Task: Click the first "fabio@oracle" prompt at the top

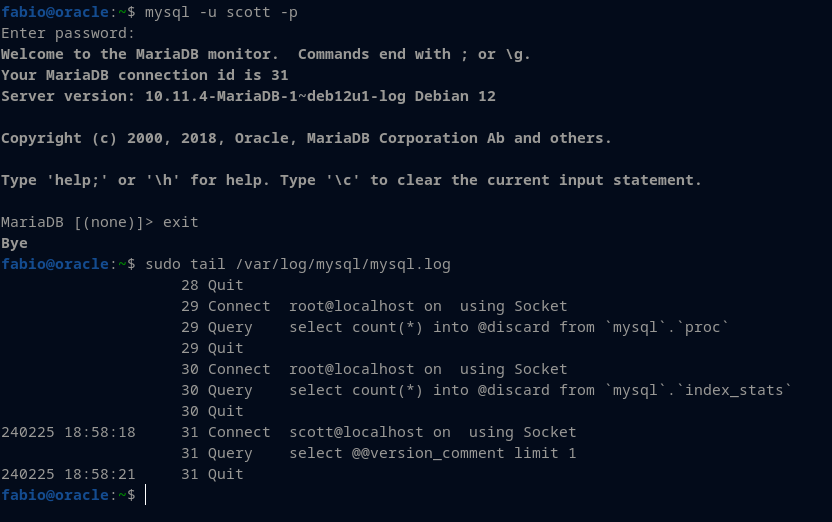Action: tap(59, 12)
